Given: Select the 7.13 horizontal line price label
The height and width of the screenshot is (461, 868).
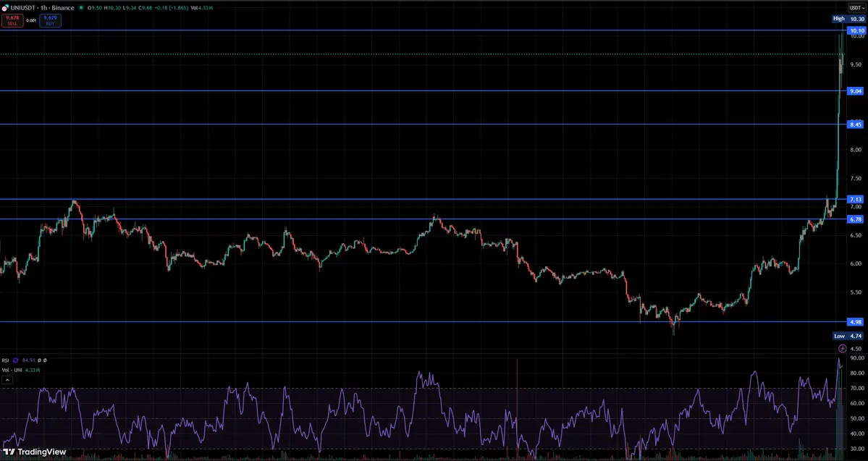Looking at the screenshot, I should click(855, 199).
